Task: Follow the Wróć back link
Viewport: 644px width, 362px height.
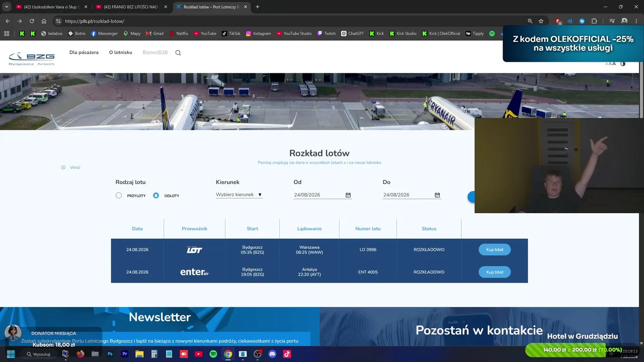Action: pyautogui.click(x=71, y=167)
